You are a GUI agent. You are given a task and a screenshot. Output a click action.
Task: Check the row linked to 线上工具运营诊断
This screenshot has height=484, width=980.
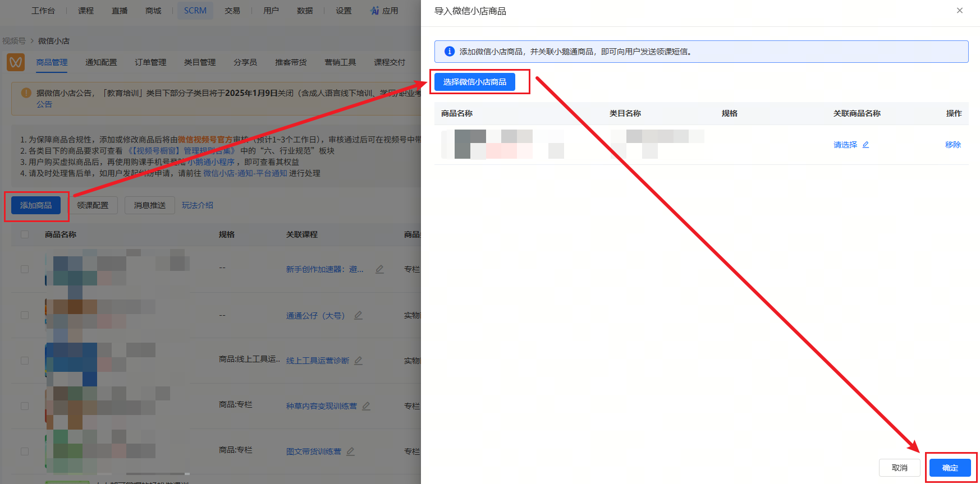[x=25, y=361]
